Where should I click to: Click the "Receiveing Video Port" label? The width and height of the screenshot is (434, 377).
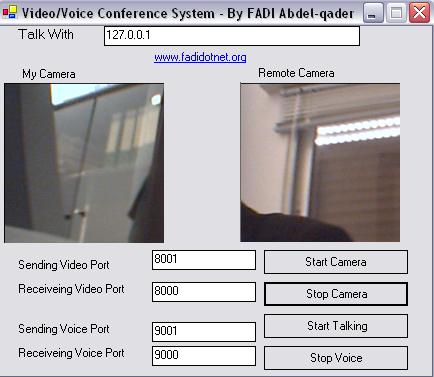pos(71,289)
